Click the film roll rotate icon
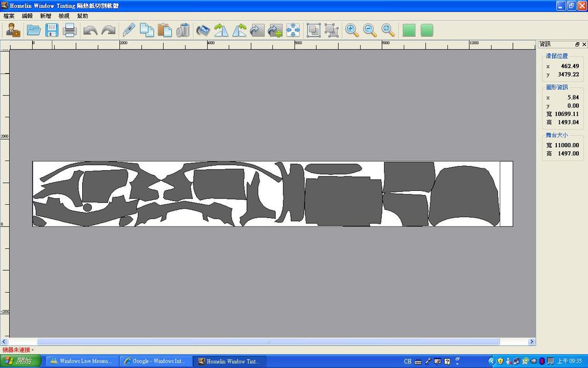 pyautogui.click(x=203, y=30)
